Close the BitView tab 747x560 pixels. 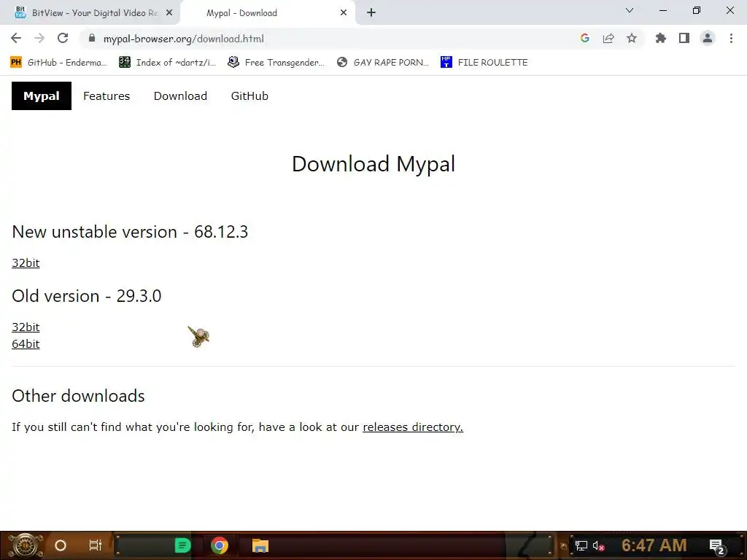[x=169, y=13]
